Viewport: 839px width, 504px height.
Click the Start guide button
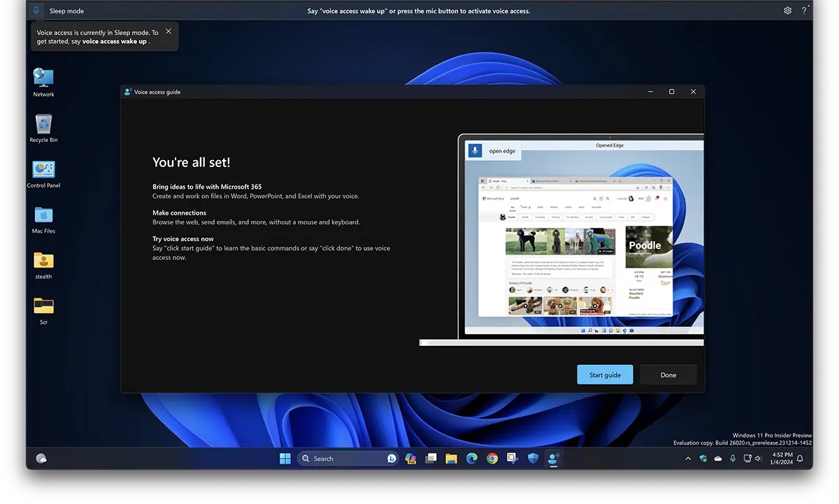(605, 375)
